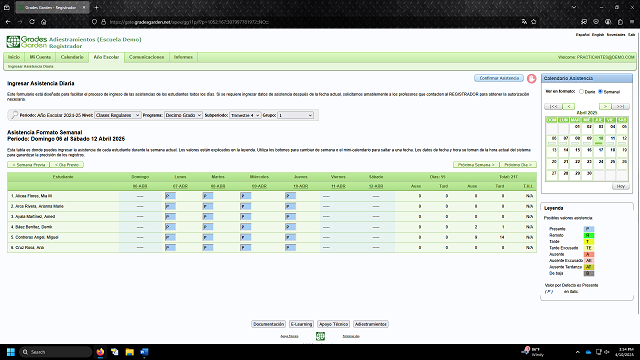Open the Programa Decimo Grado dropdown
The image size is (640, 360).
click(183, 115)
